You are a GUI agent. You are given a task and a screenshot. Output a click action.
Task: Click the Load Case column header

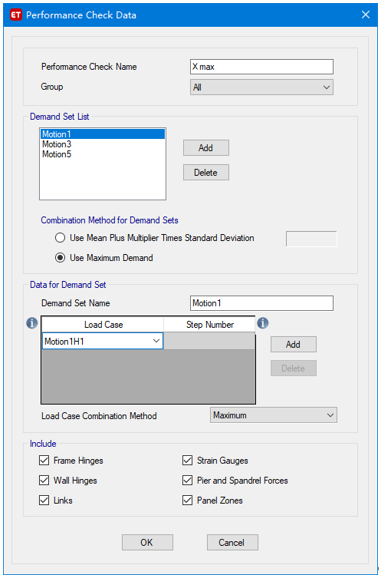pos(103,325)
